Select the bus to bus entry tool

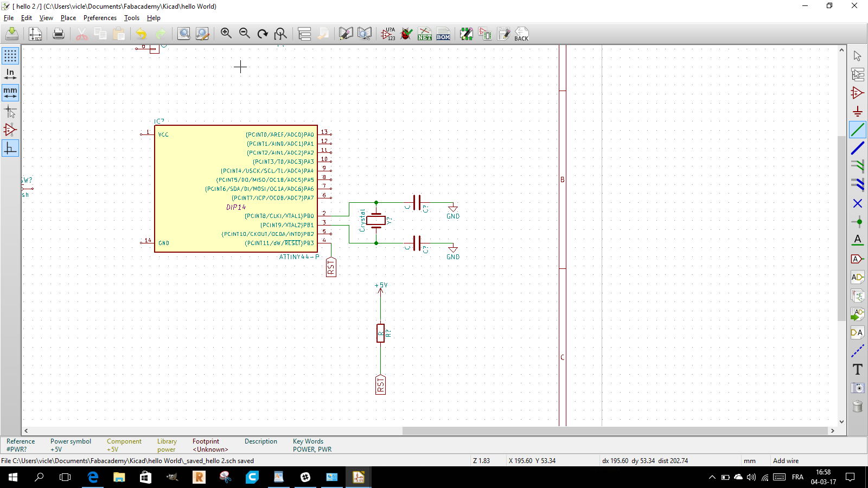[858, 185]
